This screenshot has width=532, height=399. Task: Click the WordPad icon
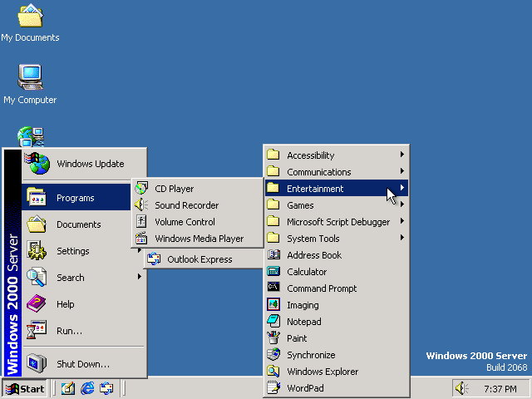click(x=273, y=387)
